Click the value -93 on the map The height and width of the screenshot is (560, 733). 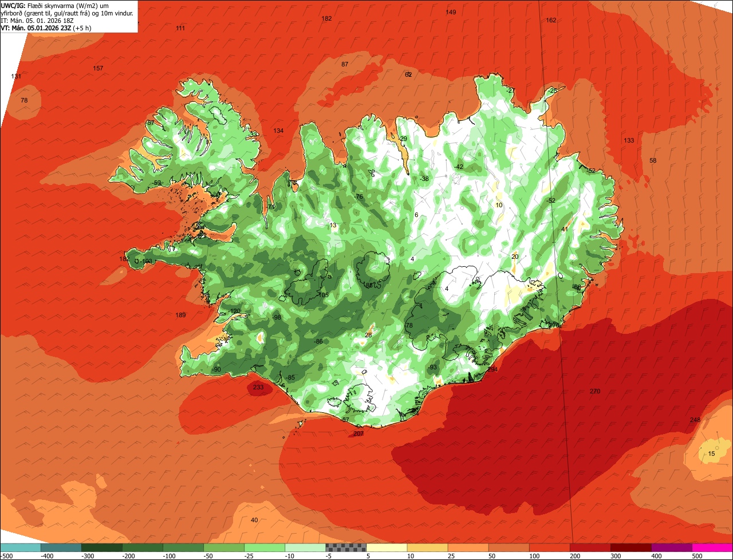click(433, 367)
